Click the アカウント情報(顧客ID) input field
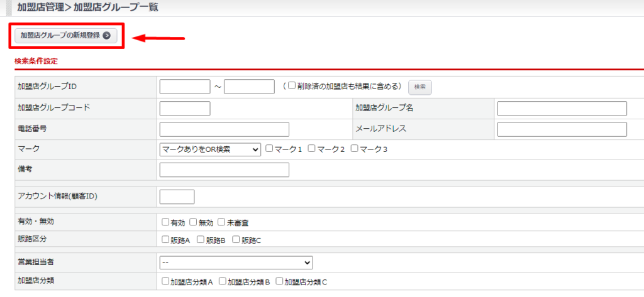 pyautogui.click(x=177, y=197)
